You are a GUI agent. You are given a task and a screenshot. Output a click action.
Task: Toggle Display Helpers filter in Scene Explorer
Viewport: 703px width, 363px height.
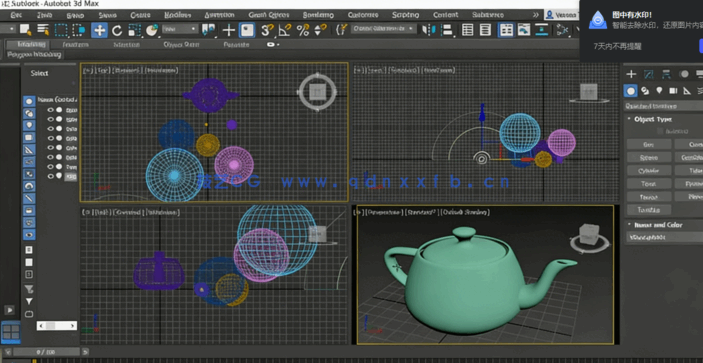coord(29,150)
